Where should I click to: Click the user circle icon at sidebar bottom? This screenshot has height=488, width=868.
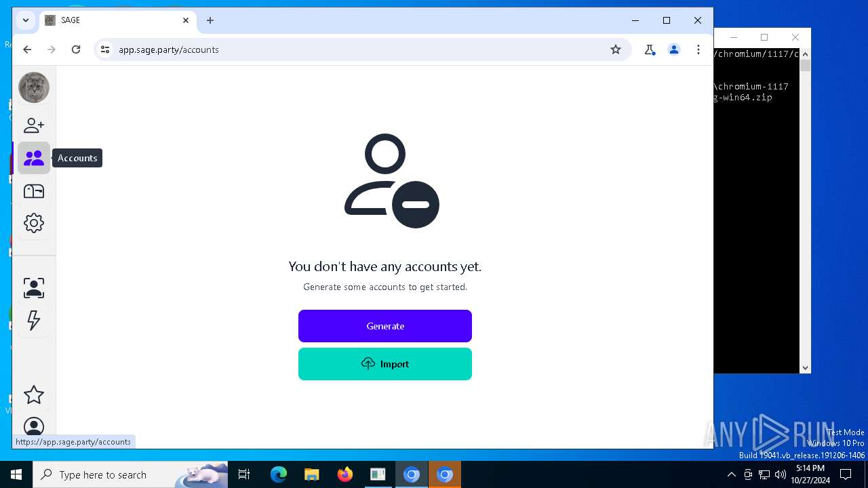point(34,427)
